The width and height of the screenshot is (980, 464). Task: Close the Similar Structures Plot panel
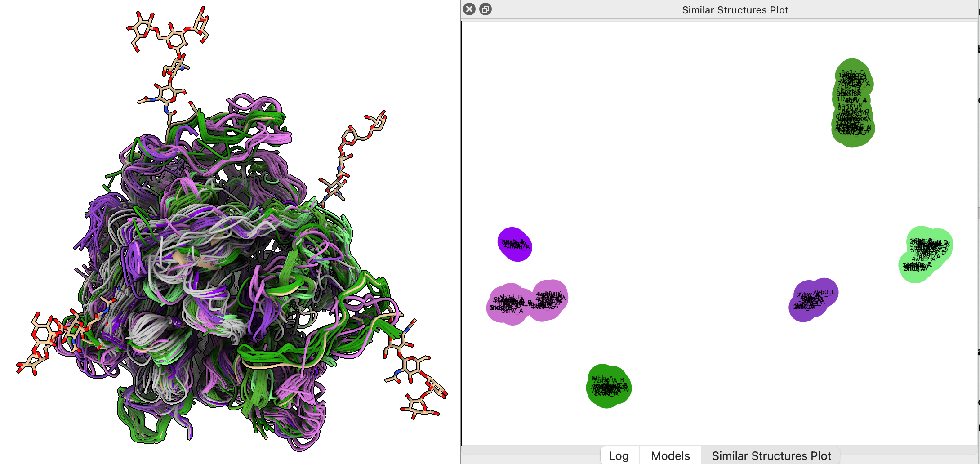[x=469, y=9]
